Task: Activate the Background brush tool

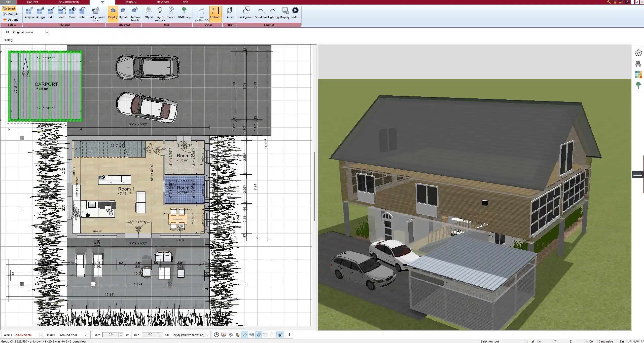Action: coord(96,14)
